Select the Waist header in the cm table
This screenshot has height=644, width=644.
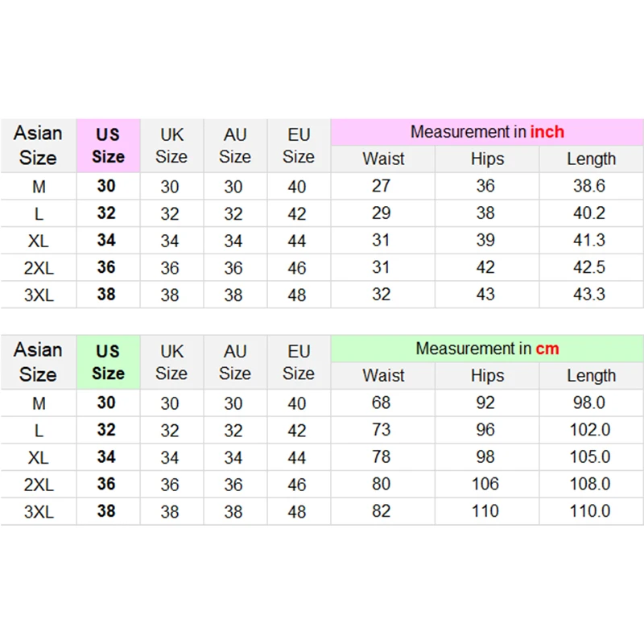coord(383,375)
